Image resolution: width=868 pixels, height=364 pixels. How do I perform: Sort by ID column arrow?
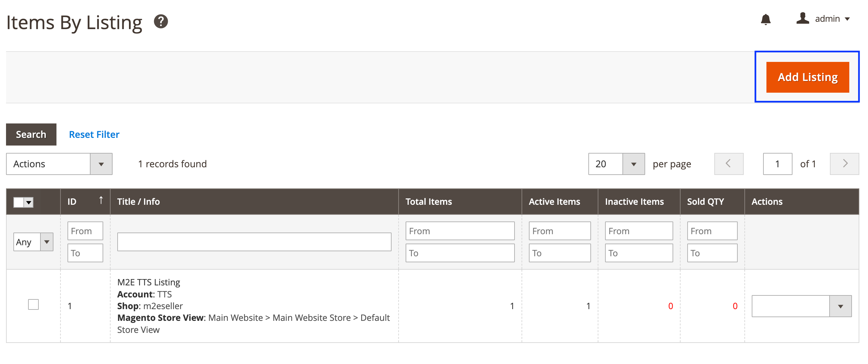click(x=101, y=200)
